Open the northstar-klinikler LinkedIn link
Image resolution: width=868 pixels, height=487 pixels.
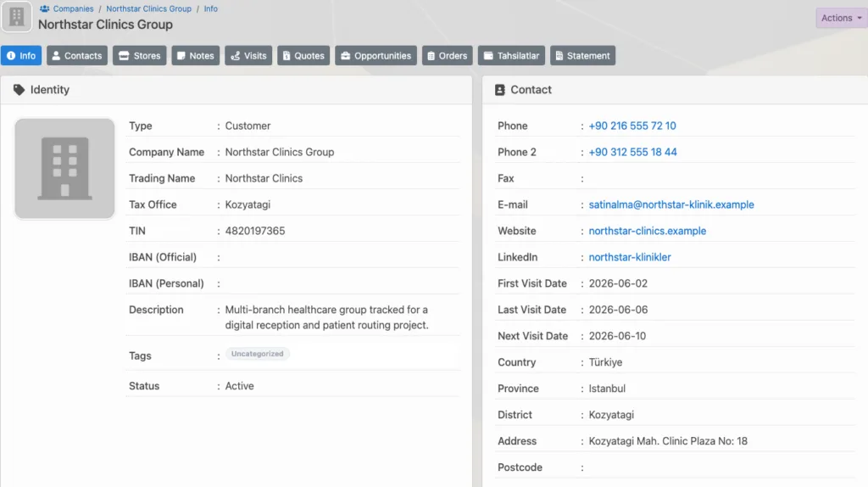tap(630, 257)
